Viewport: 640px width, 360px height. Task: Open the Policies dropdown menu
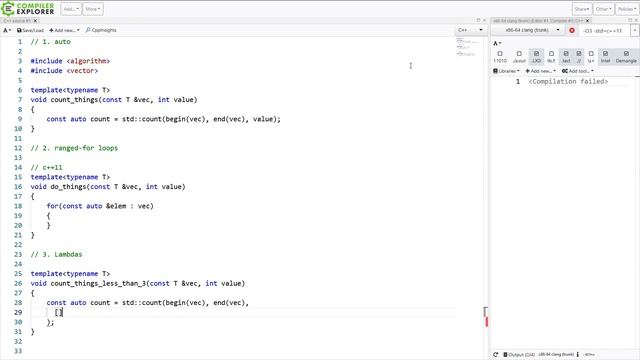pyautogui.click(x=626, y=9)
